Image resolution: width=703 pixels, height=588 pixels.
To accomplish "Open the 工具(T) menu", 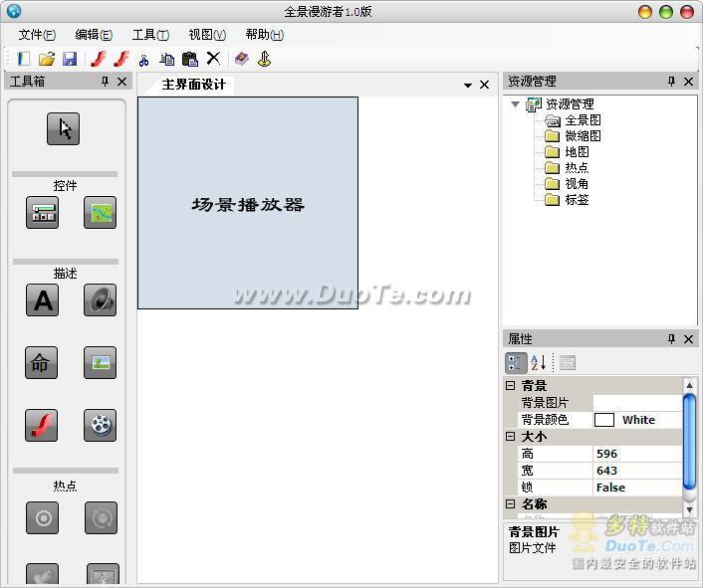I will click(x=150, y=35).
